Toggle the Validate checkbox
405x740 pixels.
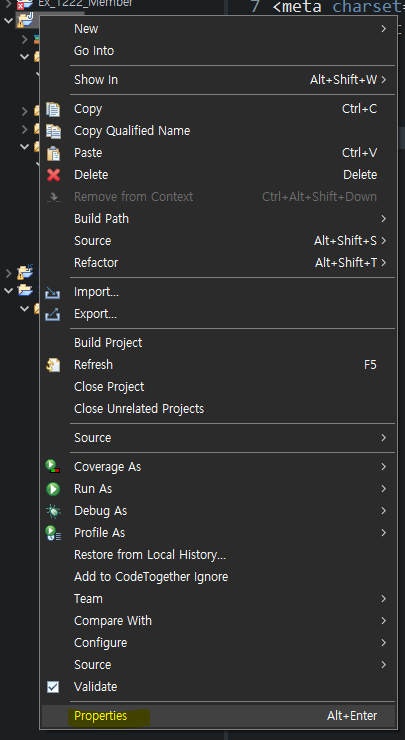click(53, 687)
